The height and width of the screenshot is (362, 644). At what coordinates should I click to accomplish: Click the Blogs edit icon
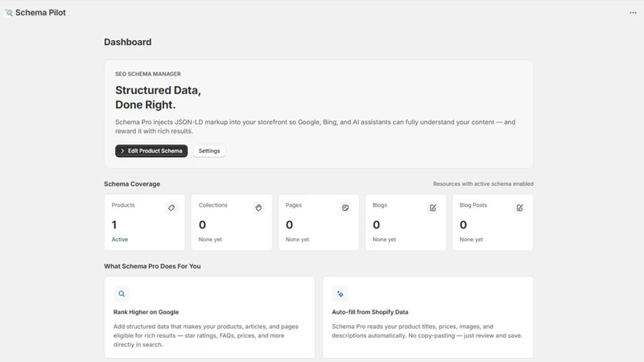tap(433, 208)
